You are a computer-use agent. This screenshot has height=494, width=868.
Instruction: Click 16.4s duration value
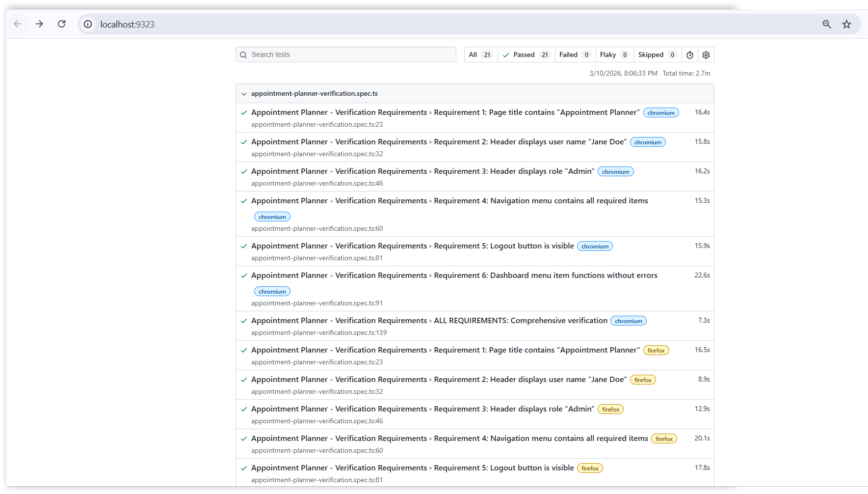pos(702,112)
